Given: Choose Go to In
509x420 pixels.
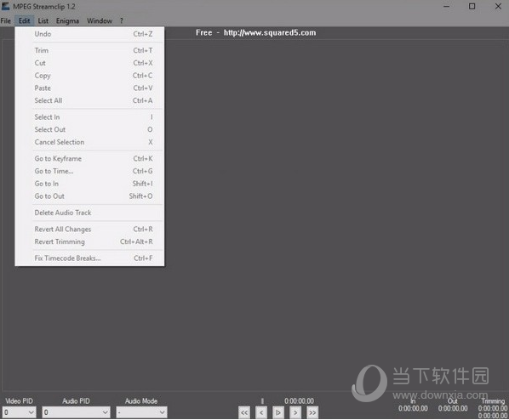Looking at the screenshot, I should point(89,184).
